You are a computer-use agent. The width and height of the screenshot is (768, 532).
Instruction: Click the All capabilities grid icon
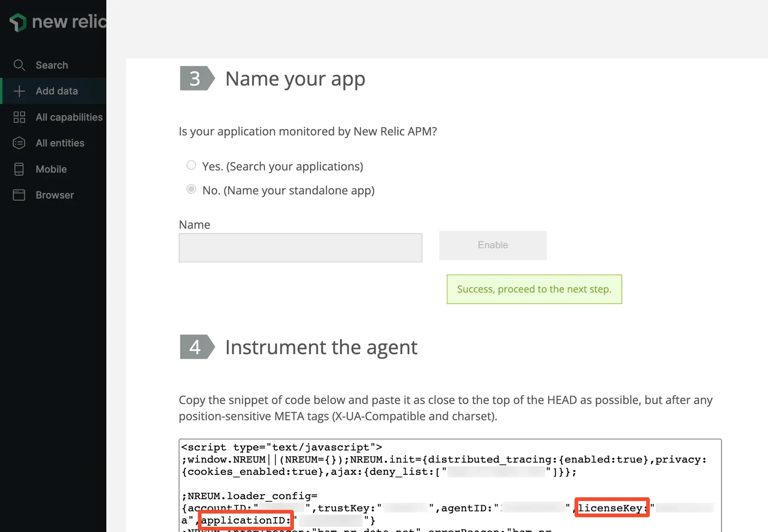(x=19, y=117)
